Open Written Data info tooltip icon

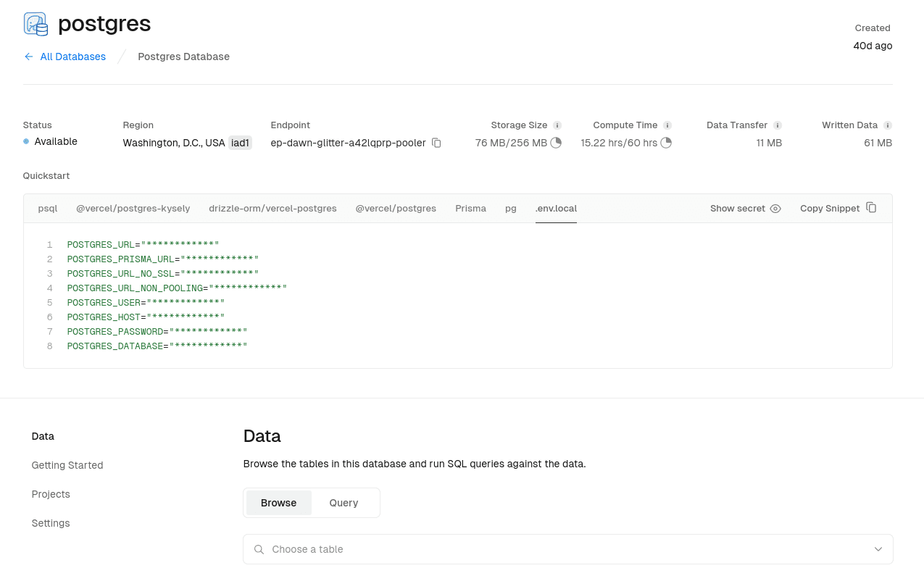click(888, 125)
